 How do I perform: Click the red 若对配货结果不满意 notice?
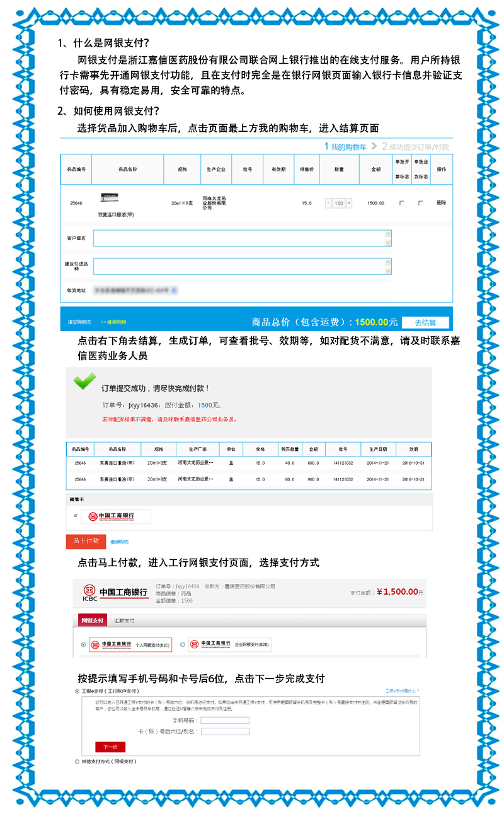pyautogui.click(x=169, y=419)
